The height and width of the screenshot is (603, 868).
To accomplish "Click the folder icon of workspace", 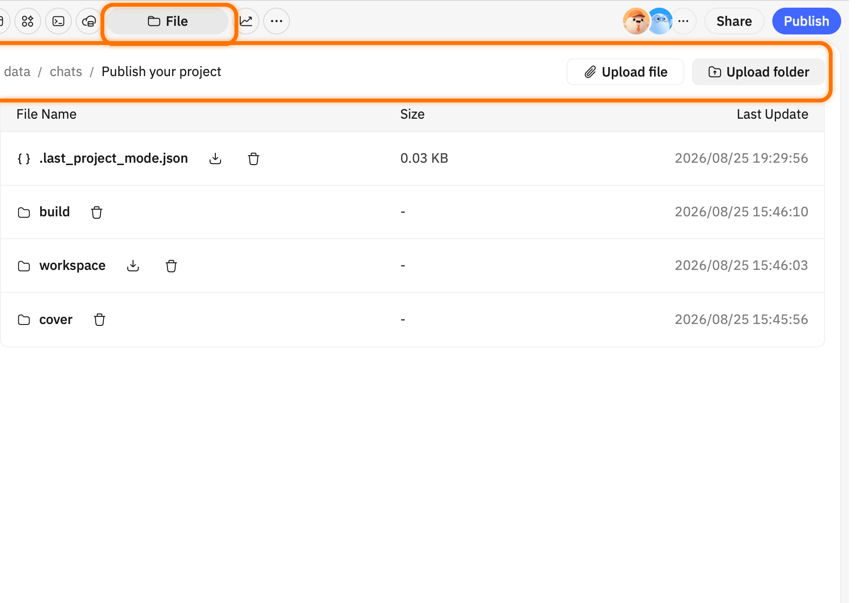I will pos(24,266).
